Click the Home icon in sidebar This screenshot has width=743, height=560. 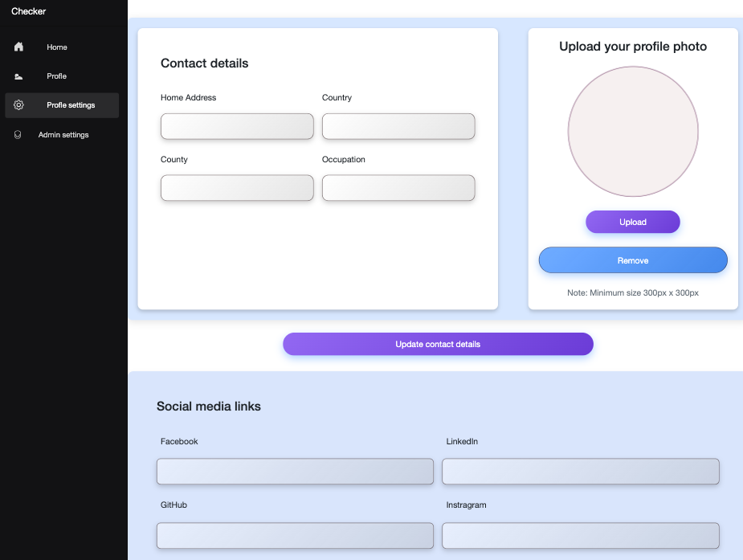18,47
